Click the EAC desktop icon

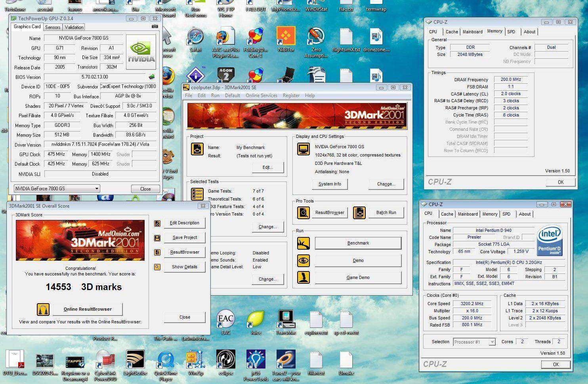click(x=225, y=322)
